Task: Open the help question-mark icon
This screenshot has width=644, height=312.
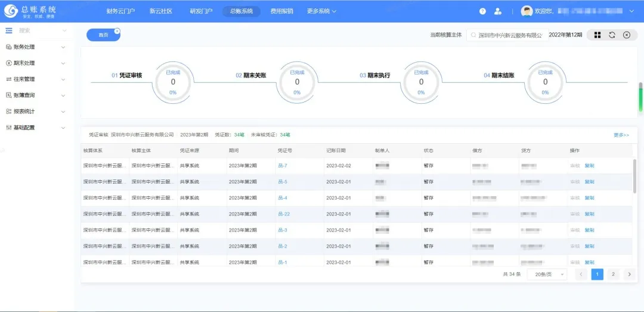Action: [x=482, y=11]
